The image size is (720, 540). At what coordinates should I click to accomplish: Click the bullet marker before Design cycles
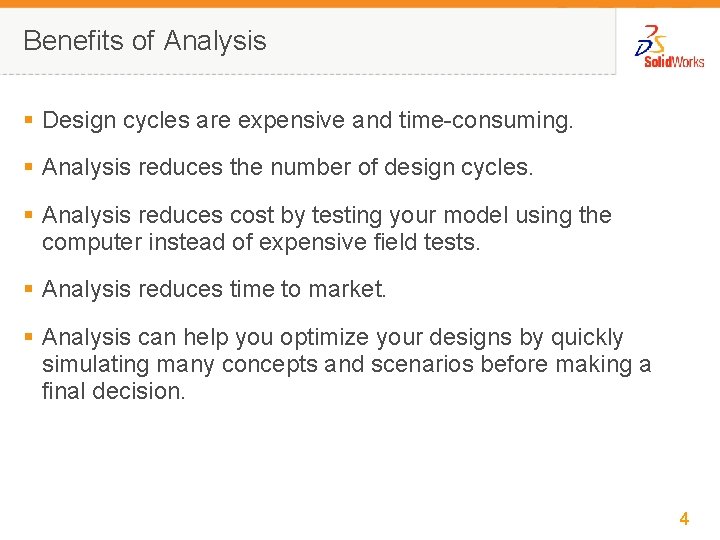28,121
